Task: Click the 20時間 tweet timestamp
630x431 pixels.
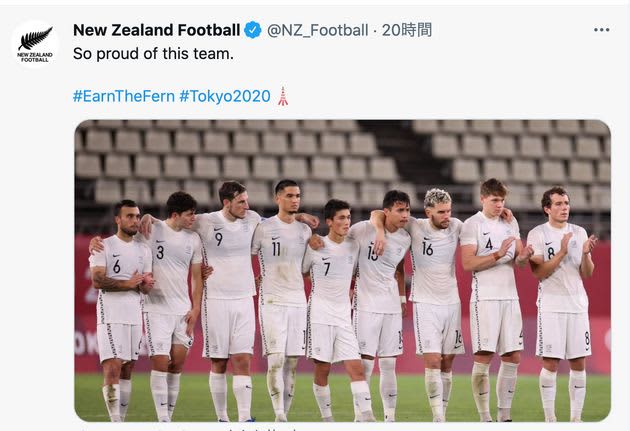Action: point(406,30)
